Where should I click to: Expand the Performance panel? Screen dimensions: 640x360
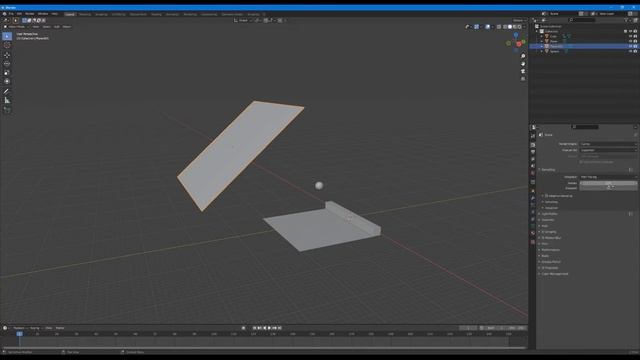(550, 250)
